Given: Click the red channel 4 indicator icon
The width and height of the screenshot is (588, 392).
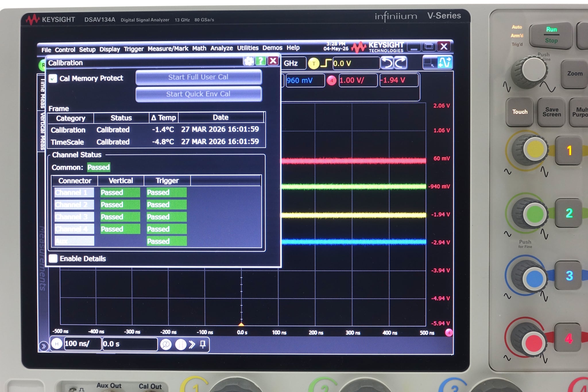Looking at the screenshot, I should [x=332, y=81].
